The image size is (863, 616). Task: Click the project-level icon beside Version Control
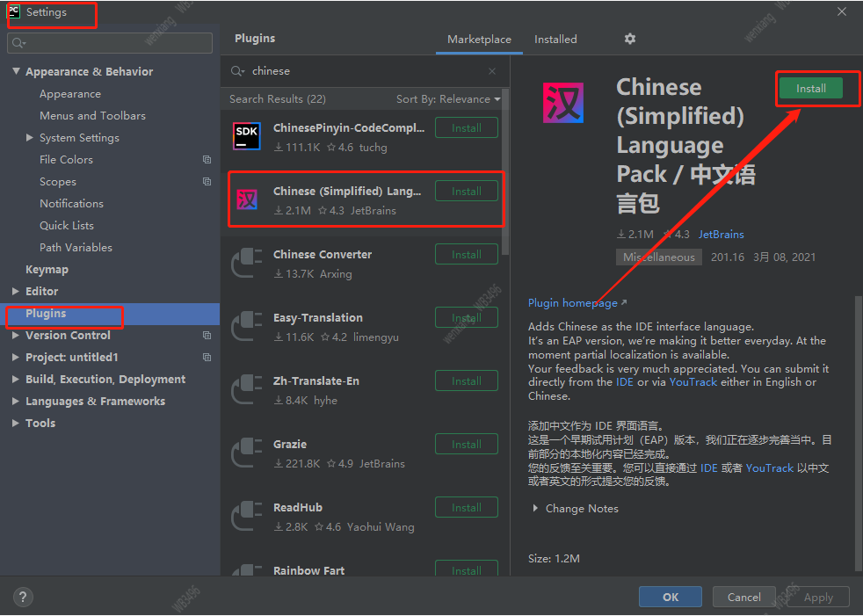click(x=207, y=336)
